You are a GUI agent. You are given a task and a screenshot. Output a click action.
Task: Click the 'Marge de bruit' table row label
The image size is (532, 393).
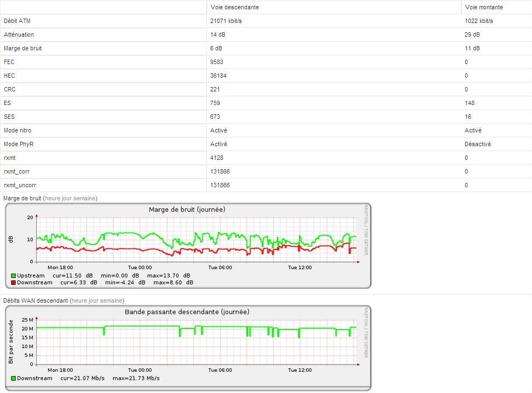coord(22,48)
